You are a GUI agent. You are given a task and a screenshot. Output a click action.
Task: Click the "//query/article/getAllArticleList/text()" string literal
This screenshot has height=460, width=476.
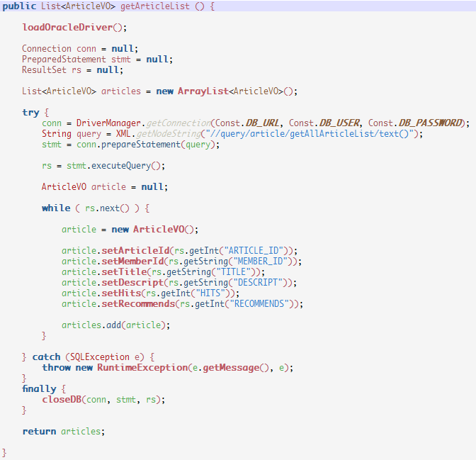point(310,134)
